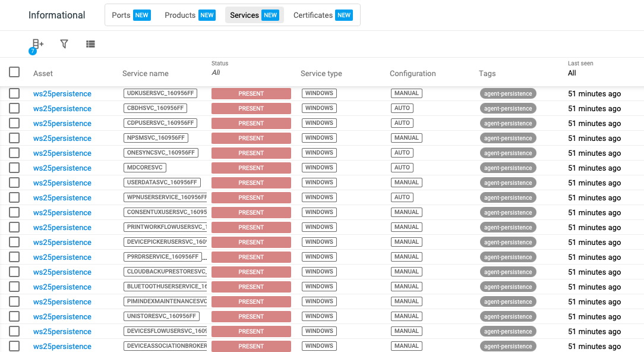Click the Configuration column header
Image resolution: width=644 pixels, height=352 pixels.
(x=413, y=74)
